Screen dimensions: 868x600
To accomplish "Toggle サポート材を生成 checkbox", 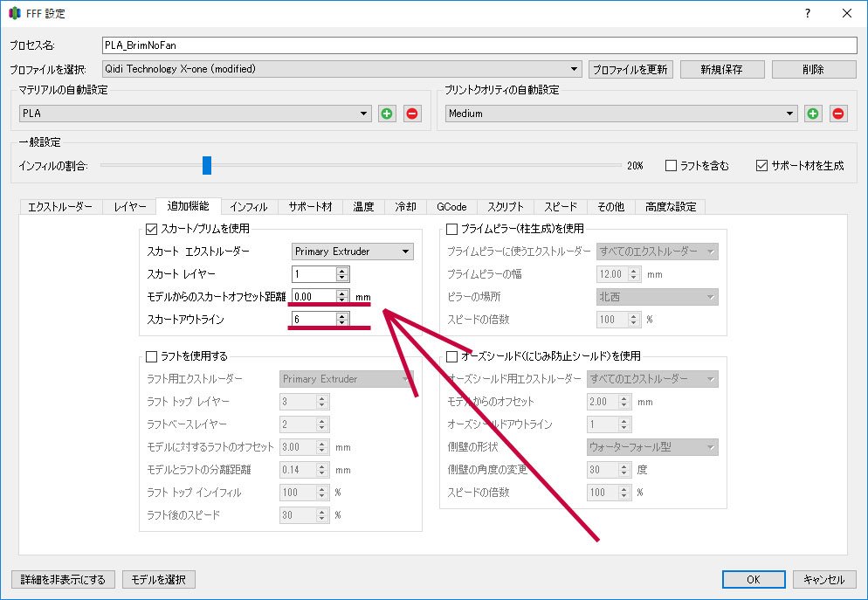I will (x=761, y=165).
